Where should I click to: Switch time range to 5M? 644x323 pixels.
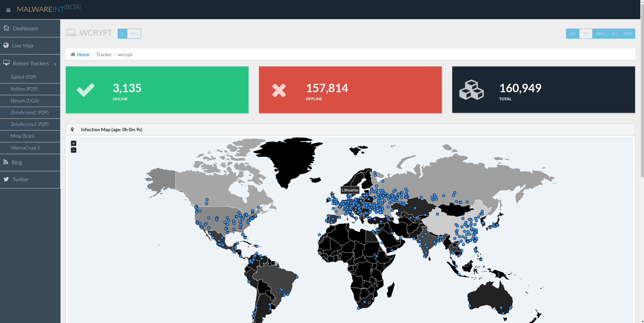[x=586, y=34]
